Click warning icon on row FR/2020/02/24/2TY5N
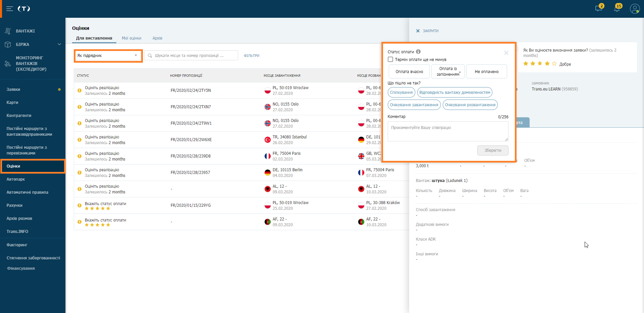The height and width of the screenshot is (313, 644). point(79,90)
